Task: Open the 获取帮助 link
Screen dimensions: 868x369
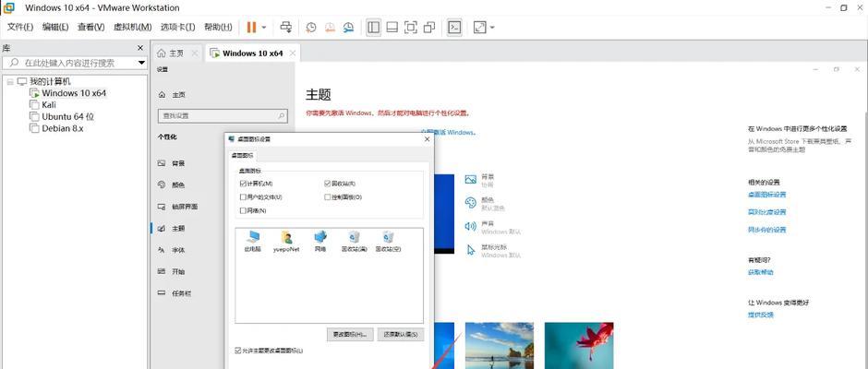Action: (x=760, y=272)
